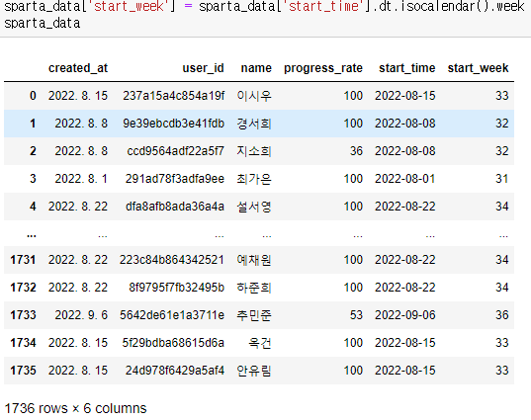Click the name 옥건

coord(260,343)
